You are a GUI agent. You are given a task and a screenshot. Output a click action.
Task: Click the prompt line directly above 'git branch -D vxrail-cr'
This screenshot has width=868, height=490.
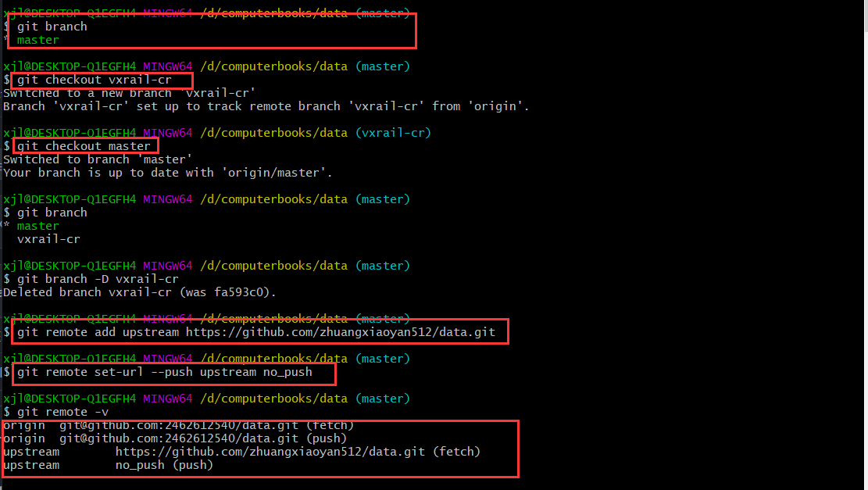point(206,266)
